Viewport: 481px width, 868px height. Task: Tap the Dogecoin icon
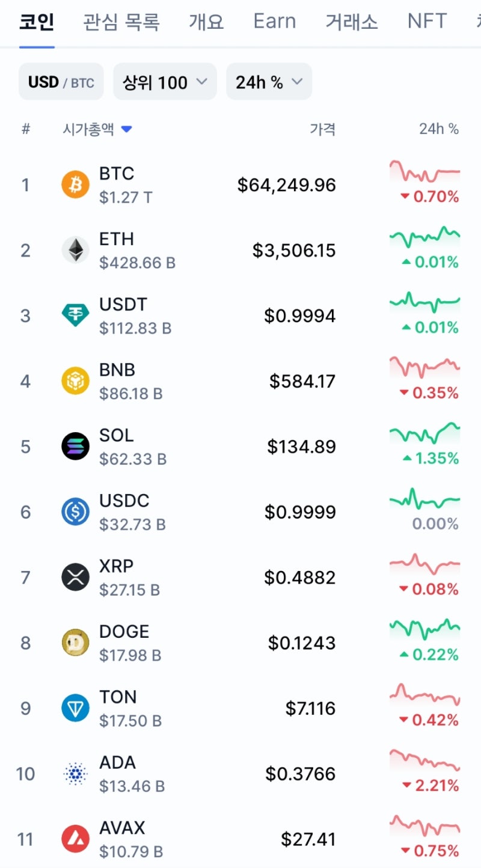(75, 643)
